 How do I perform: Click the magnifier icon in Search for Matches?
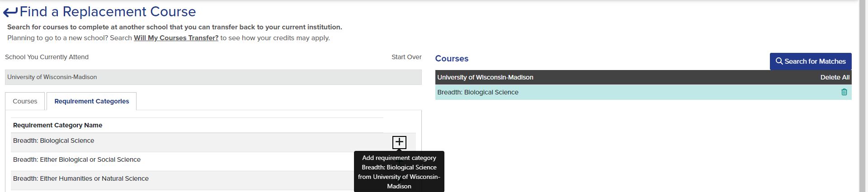coord(779,61)
